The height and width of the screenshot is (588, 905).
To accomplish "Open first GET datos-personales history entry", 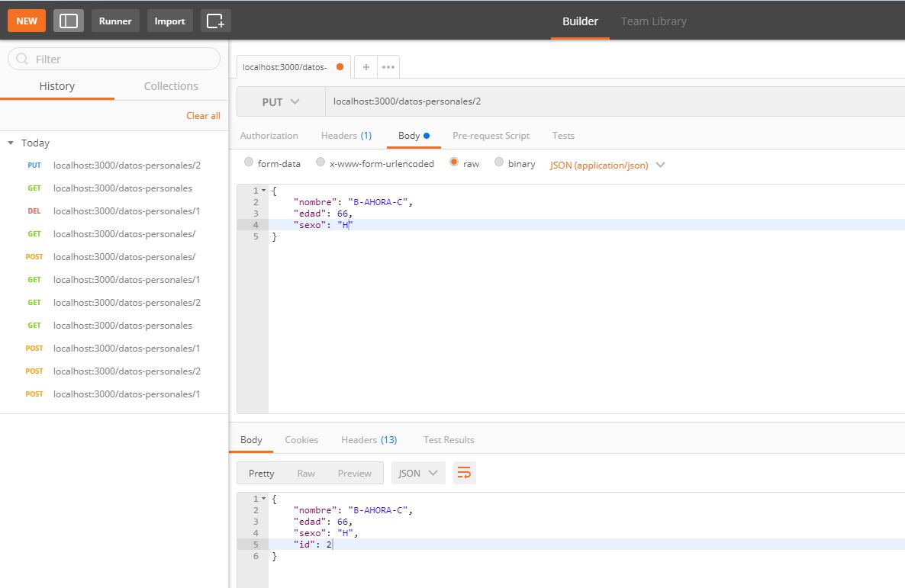I will [114, 188].
